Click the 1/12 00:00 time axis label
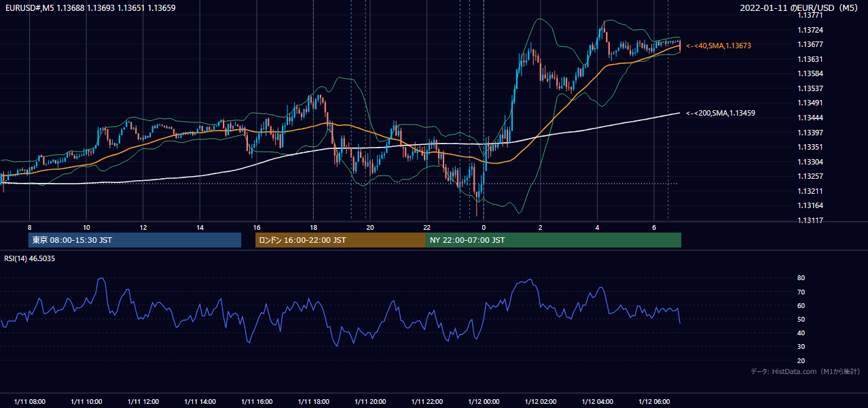Image resolution: width=868 pixels, height=408 pixels. (x=484, y=402)
